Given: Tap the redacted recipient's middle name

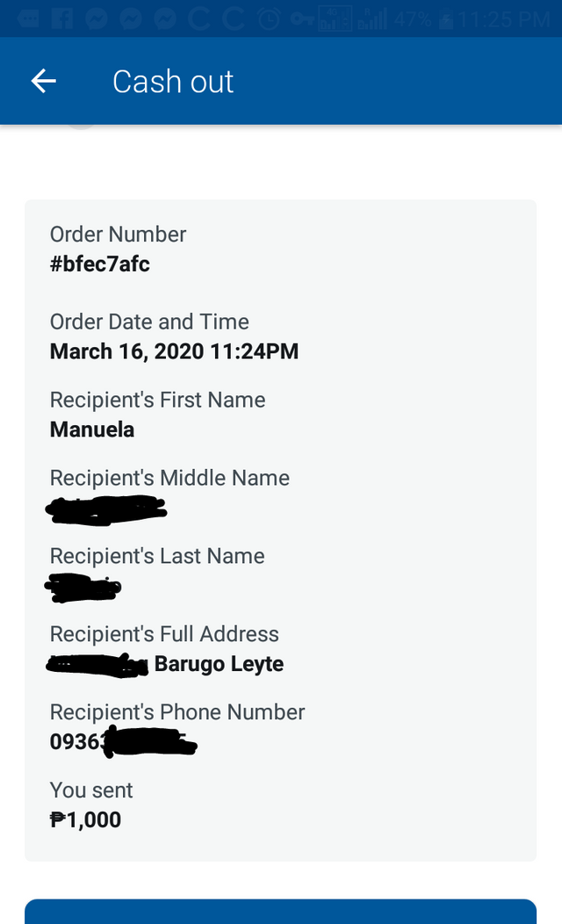Looking at the screenshot, I should coord(107,509).
